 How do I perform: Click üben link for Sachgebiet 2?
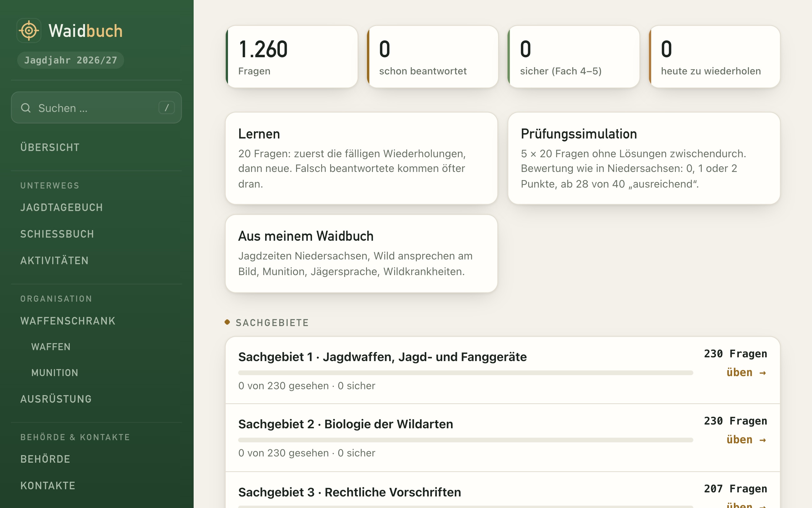point(746,440)
